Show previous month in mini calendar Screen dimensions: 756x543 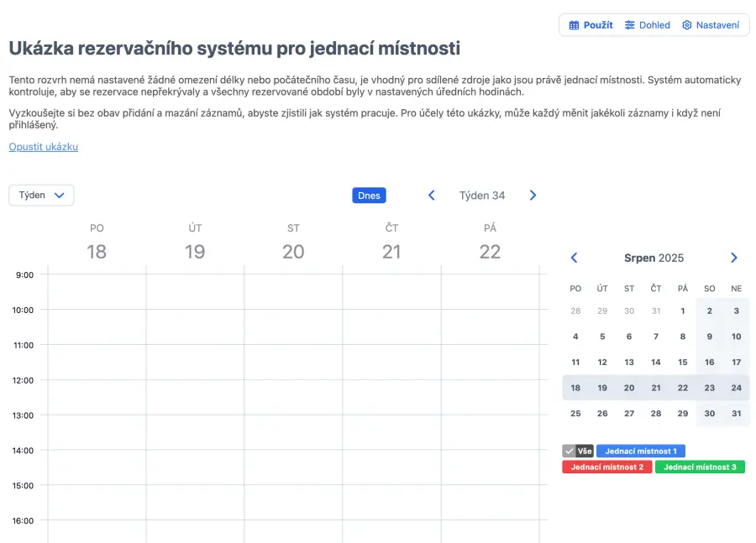[x=575, y=258]
